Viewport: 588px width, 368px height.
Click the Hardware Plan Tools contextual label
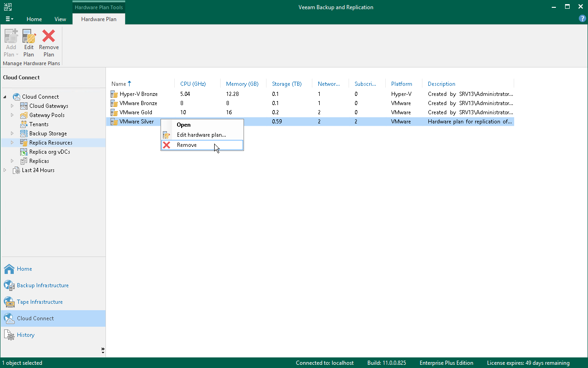point(99,7)
